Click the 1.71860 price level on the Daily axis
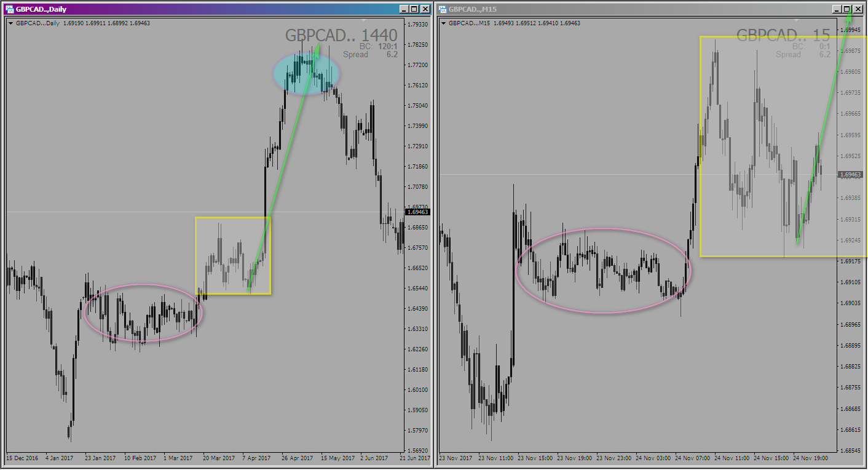 coord(418,167)
